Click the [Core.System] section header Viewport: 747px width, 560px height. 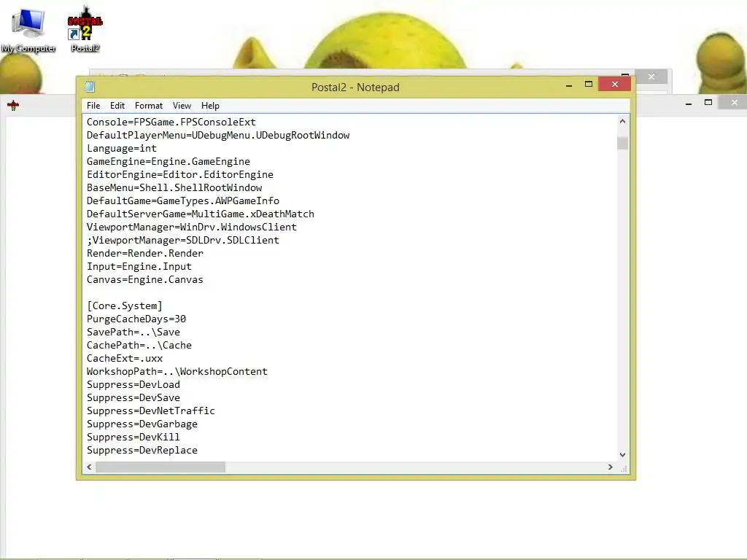[124, 306]
